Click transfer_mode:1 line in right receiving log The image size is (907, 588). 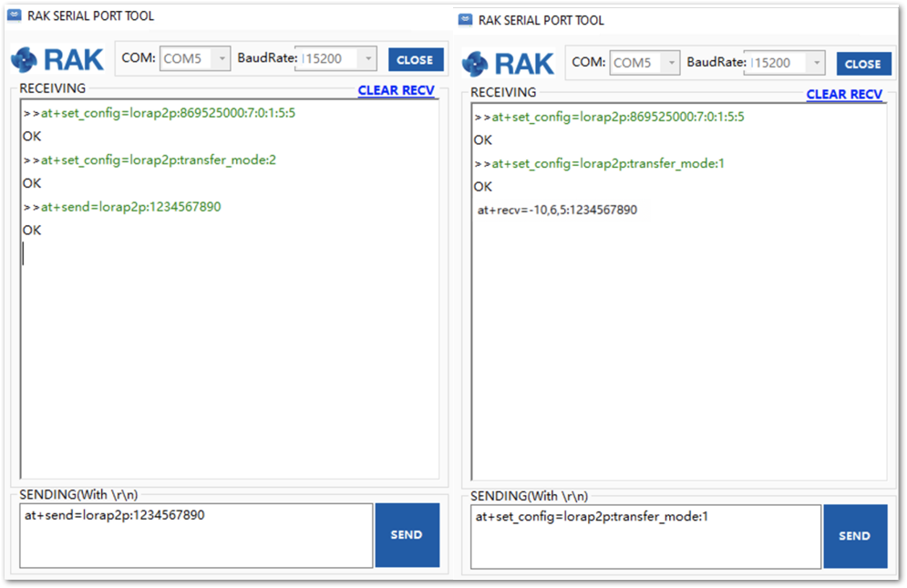pyautogui.click(x=599, y=164)
